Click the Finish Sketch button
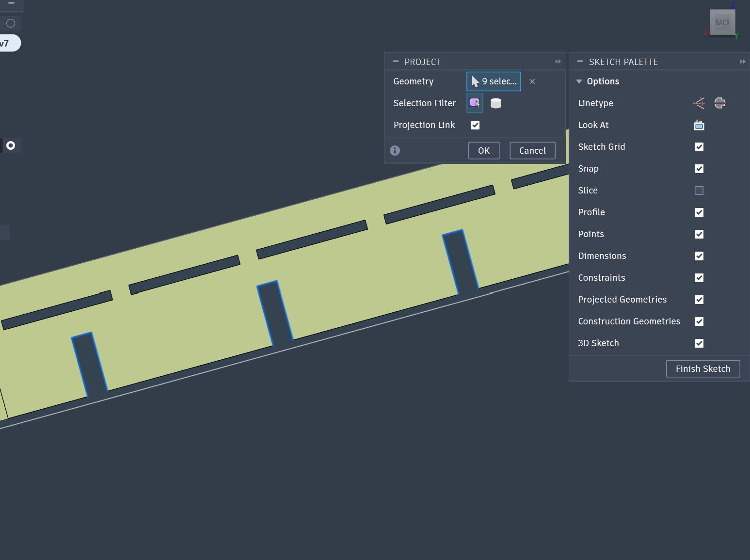The image size is (750, 560). coord(703,368)
